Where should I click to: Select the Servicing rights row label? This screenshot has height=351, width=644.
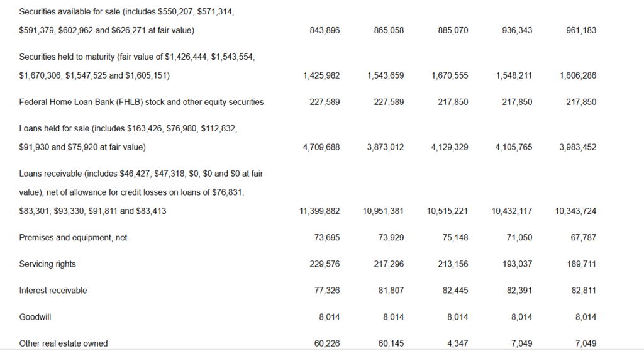point(48,264)
